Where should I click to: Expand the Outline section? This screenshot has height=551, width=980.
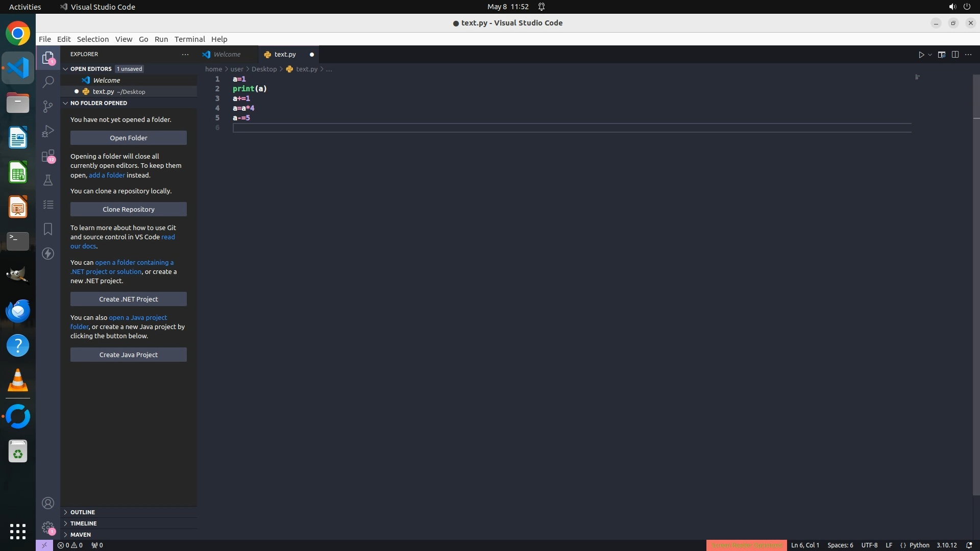pos(83,512)
